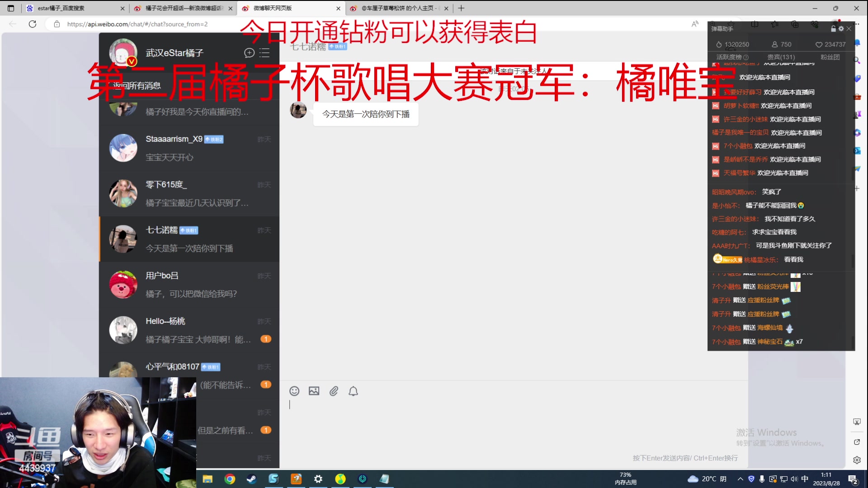Lock the danmaku assistant panel
This screenshot has width=868, height=488.
click(833, 28)
